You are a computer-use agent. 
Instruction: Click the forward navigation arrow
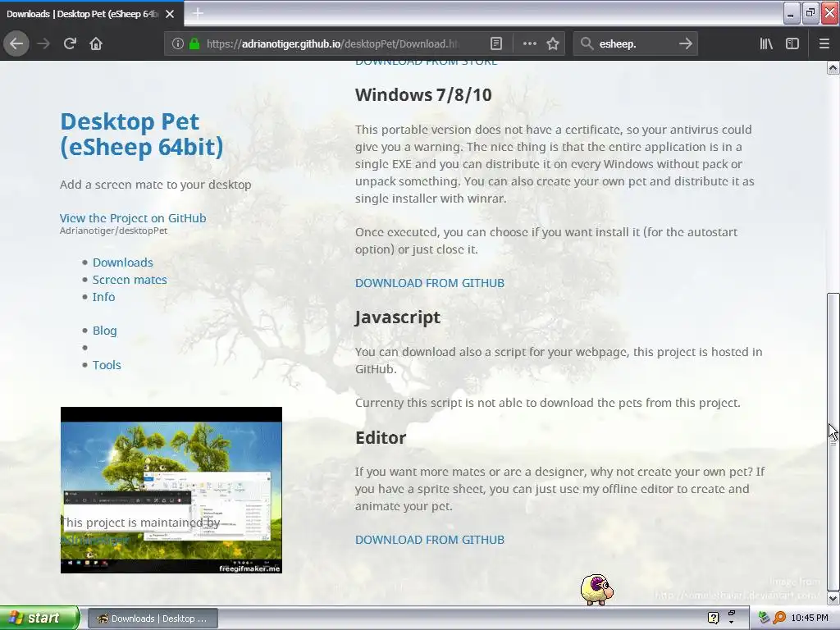pyautogui.click(x=43, y=43)
